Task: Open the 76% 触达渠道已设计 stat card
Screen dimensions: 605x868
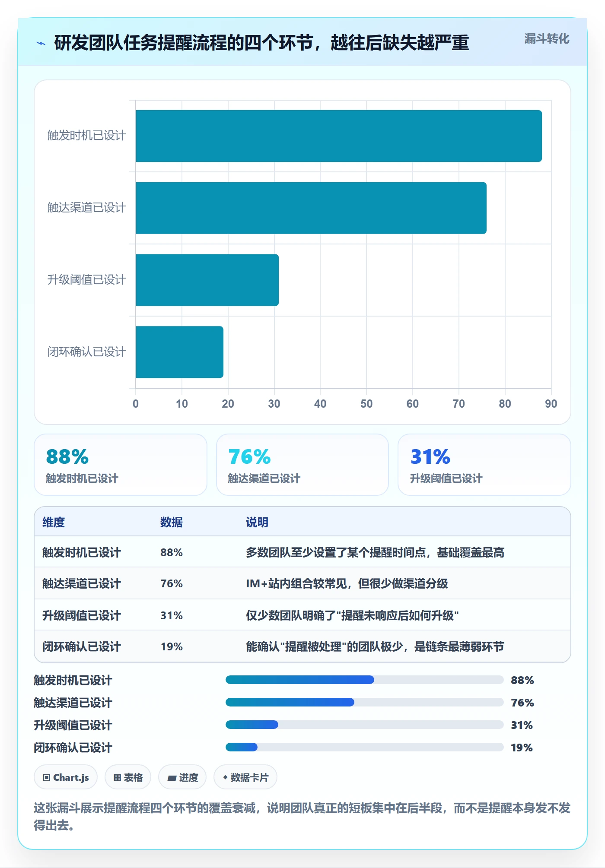Action: tap(302, 465)
